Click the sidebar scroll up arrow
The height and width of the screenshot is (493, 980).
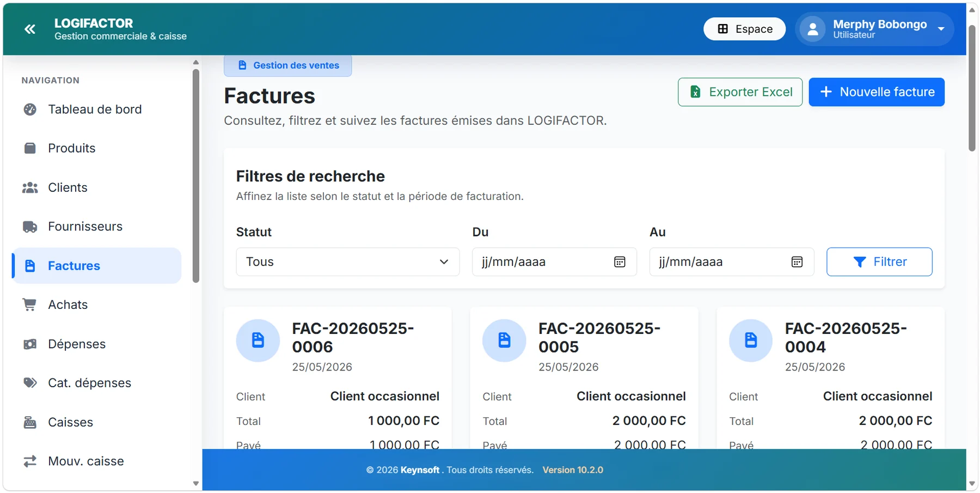(196, 62)
